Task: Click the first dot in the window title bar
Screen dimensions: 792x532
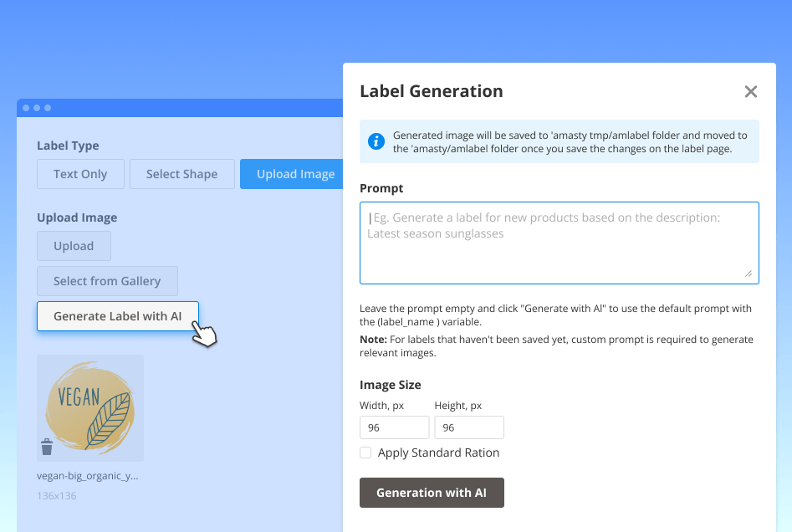Action: (27, 108)
